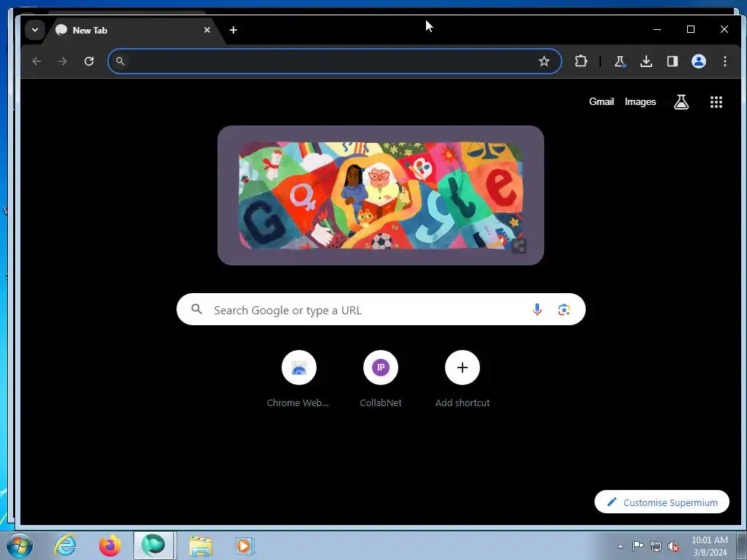Go back with the back arrow
Screen dimensions: 747x560
(36, 61)
